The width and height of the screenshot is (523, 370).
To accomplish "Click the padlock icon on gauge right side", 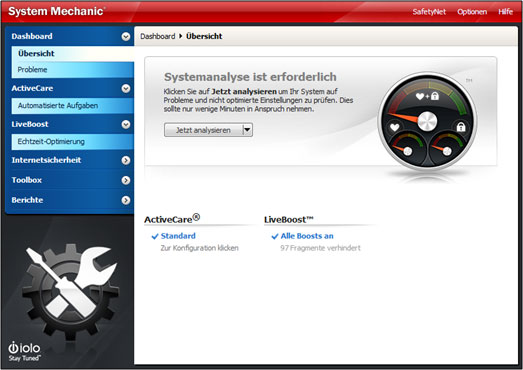I will (x=461, y=127).
